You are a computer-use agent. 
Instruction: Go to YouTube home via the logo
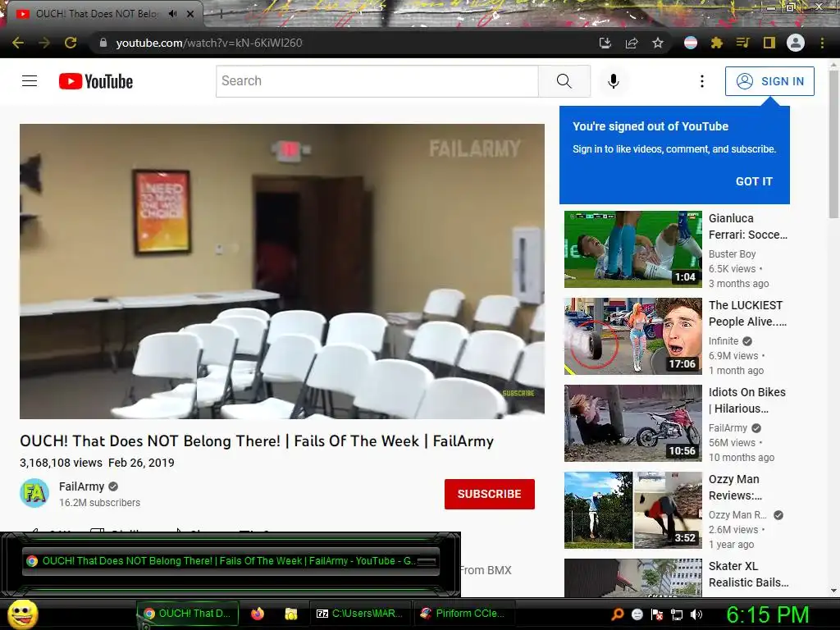[x=96, y=81]
